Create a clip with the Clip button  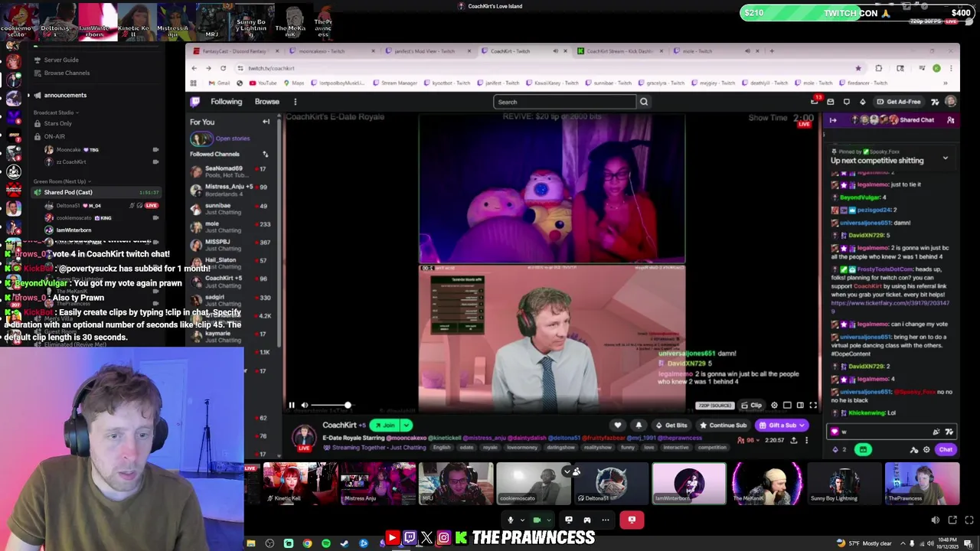point(752,405)
